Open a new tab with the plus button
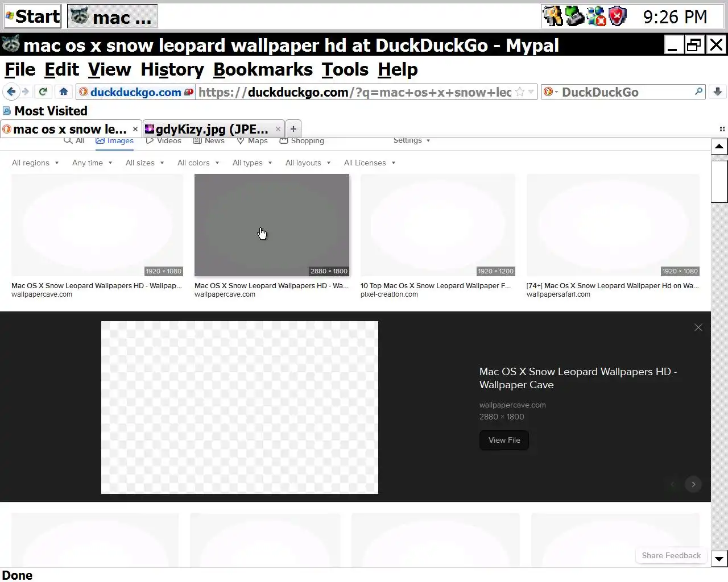This screenshot has height=582, width=728. coord(293,129)
